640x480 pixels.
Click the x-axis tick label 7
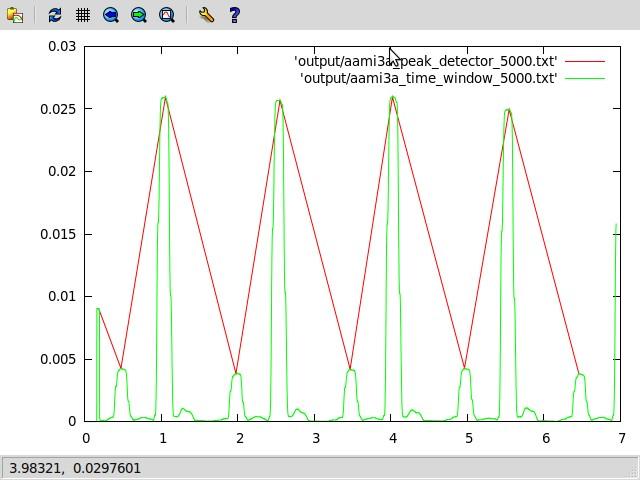tap(622, 438)
